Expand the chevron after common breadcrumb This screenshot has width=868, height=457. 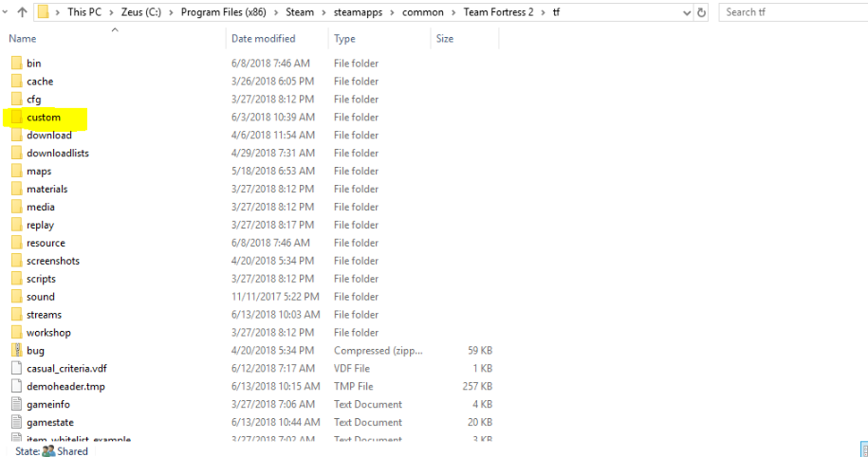[453, 12]
